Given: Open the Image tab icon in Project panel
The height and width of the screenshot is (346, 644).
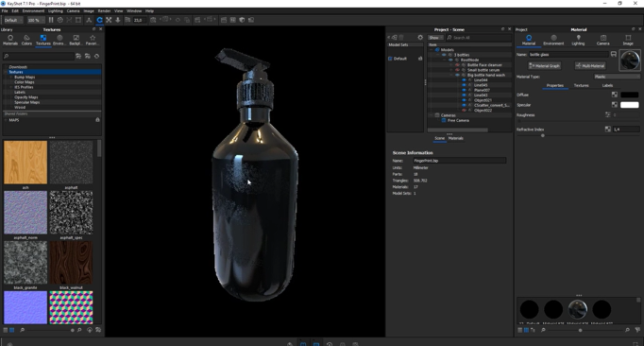Looking at the screenshot, I should pyautogui.click(x=628, y=38).
